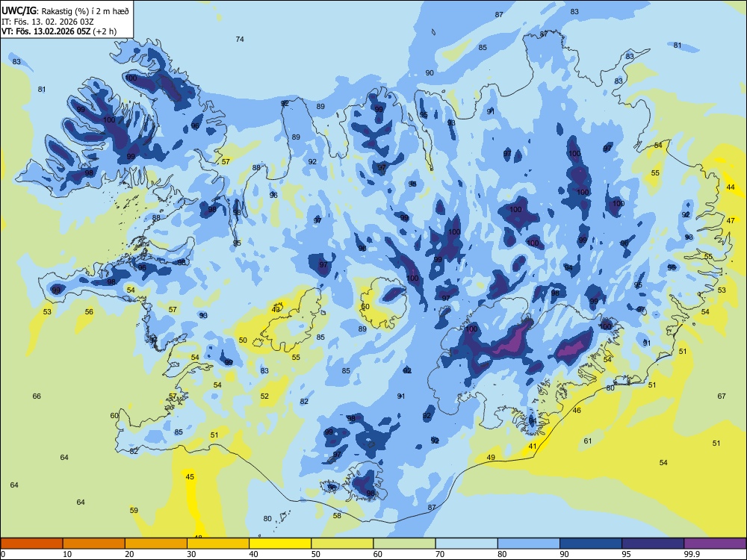Click the 30–40 golden legend swatch
Screen dimensions: 747x560
pos(217,544)
